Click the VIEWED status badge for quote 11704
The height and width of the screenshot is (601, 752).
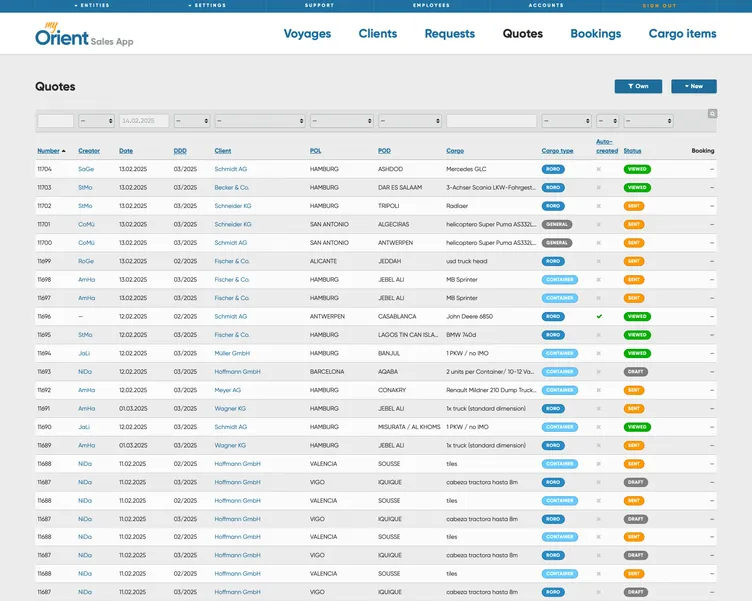click(637, 169)
